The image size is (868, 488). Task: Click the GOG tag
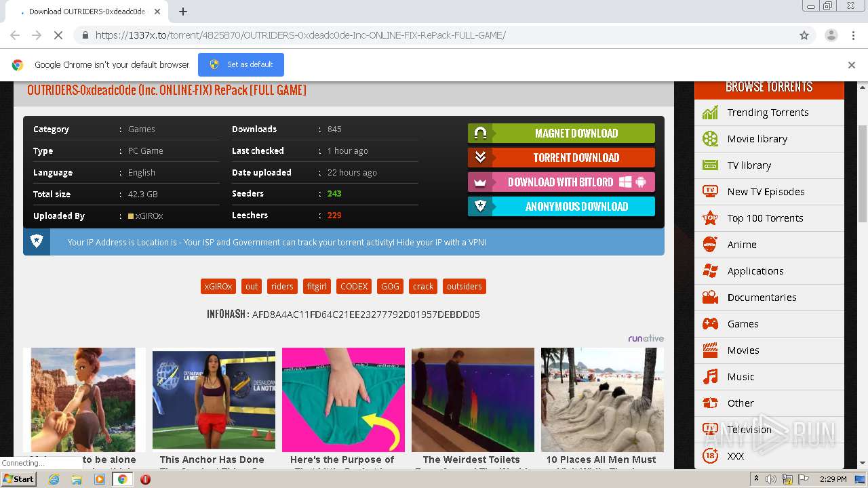coord(390,287)
